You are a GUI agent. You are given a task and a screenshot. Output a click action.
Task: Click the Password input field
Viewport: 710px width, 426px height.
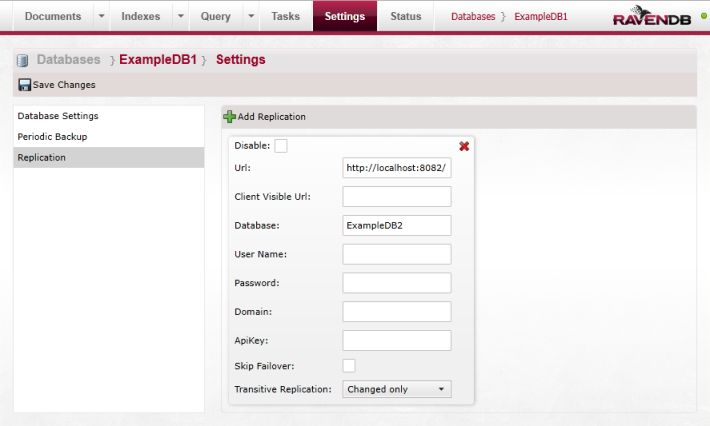pos(397,283)
